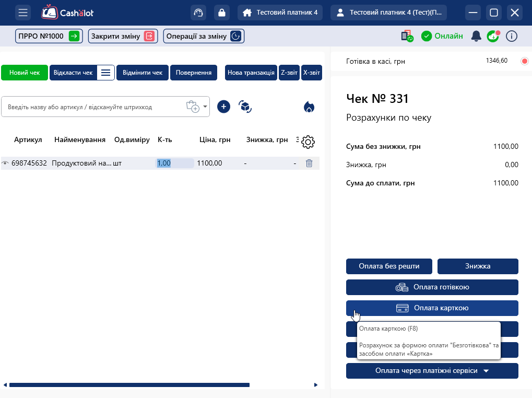The height and width of the screenshot is (398, 532).
Task: Open 'Операції за зміну' section
Action: click(x=204, y=36)
